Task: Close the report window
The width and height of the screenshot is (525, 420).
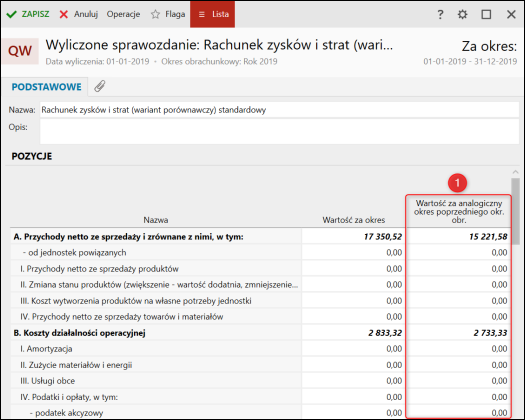Action: [x=511, y=14]
